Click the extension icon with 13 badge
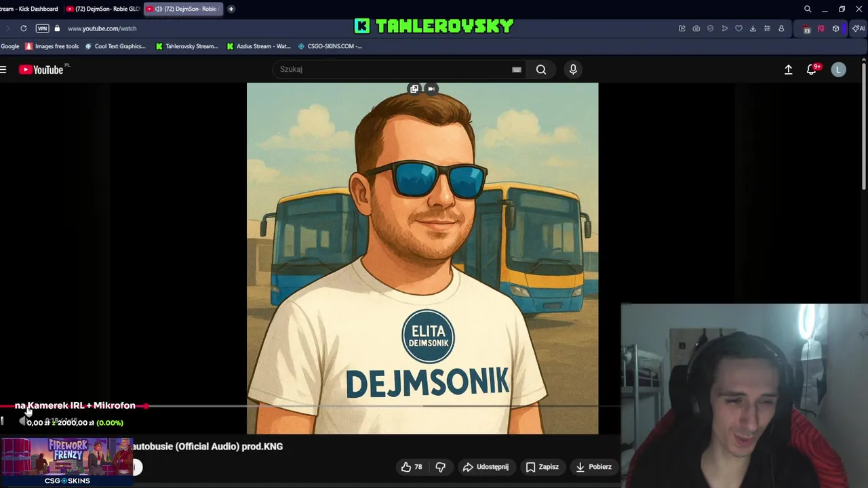868x488 pixels. (x=806, y=28)
